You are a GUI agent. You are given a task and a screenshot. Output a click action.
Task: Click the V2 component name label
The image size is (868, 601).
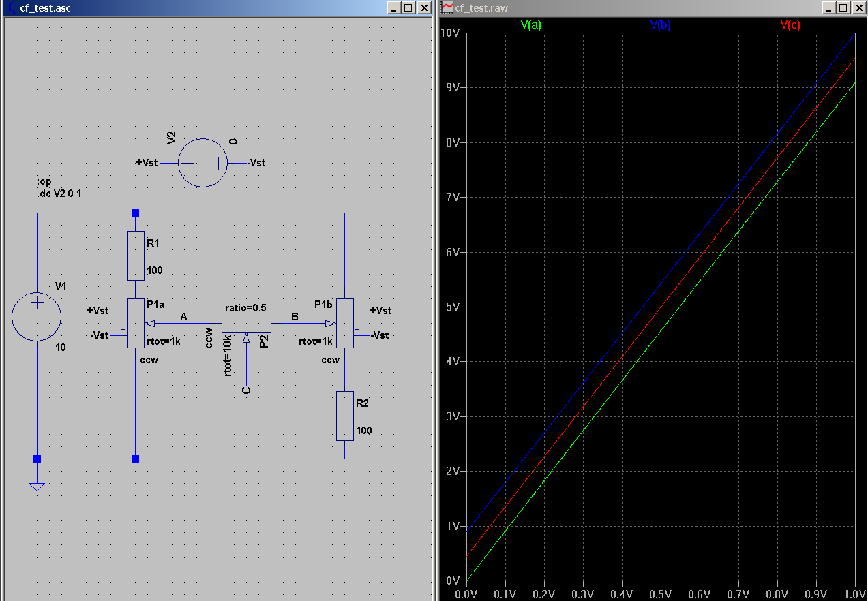[x=172, y=137]
